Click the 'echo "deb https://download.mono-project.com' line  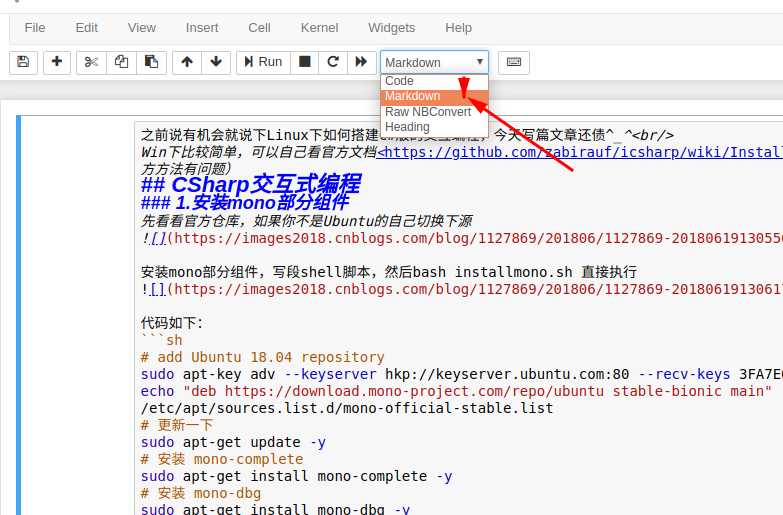click(456, 391)
